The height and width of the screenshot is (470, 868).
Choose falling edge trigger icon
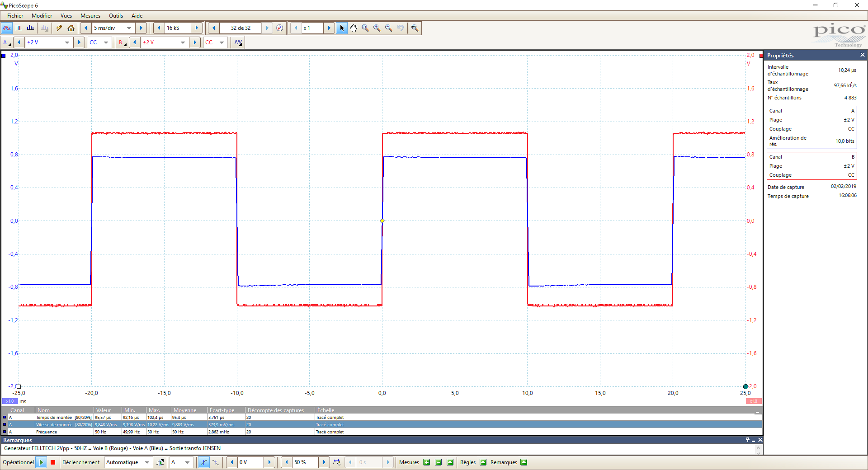pos(216,462)
